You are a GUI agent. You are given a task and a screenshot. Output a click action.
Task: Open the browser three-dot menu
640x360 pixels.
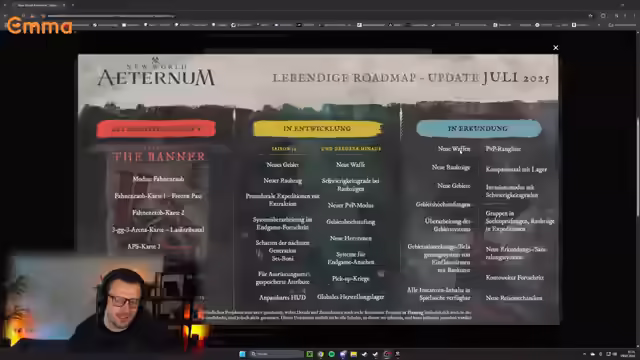[x=634, y=16]
